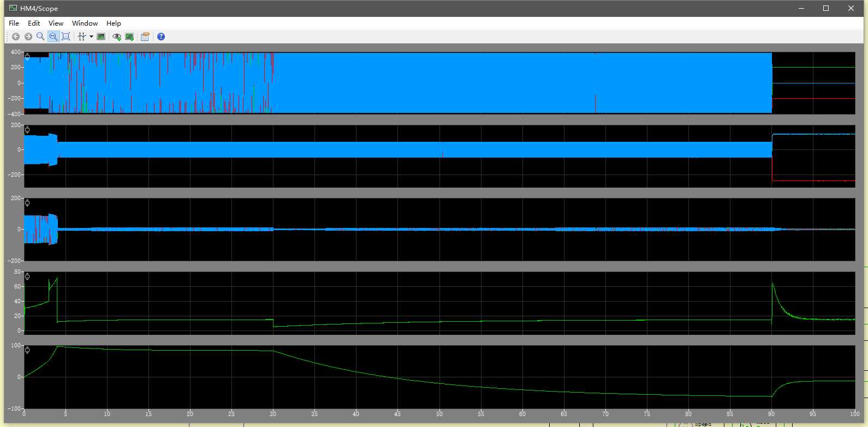This screenshot has height=427, width=868.
Task: Minimize the HM4/Scope window
Action: click(x=801, y=8)
